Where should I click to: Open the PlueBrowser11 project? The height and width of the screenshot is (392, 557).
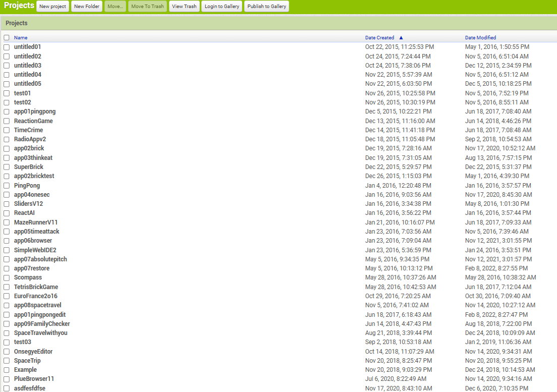pos(34,379)
